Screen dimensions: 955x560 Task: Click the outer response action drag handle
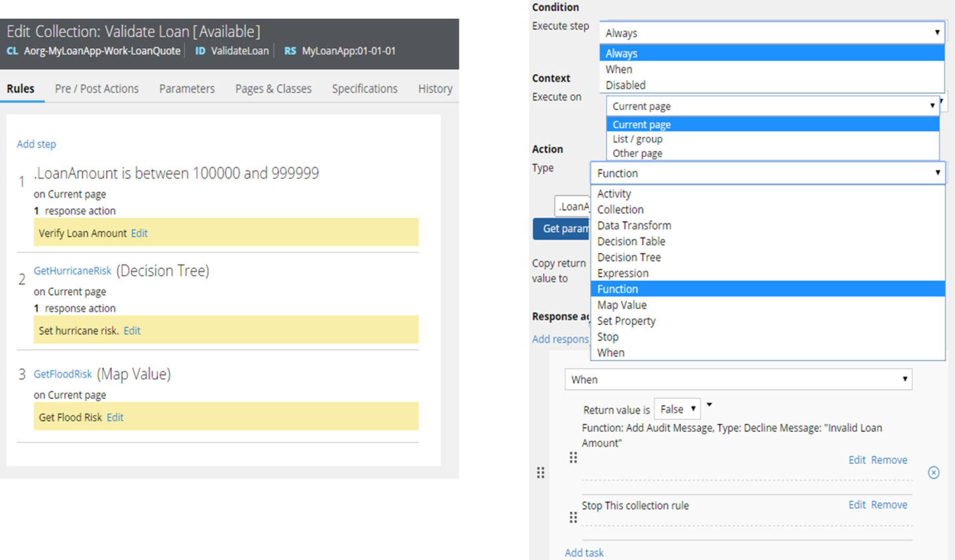pyautogui.click(x=541, y=473)
